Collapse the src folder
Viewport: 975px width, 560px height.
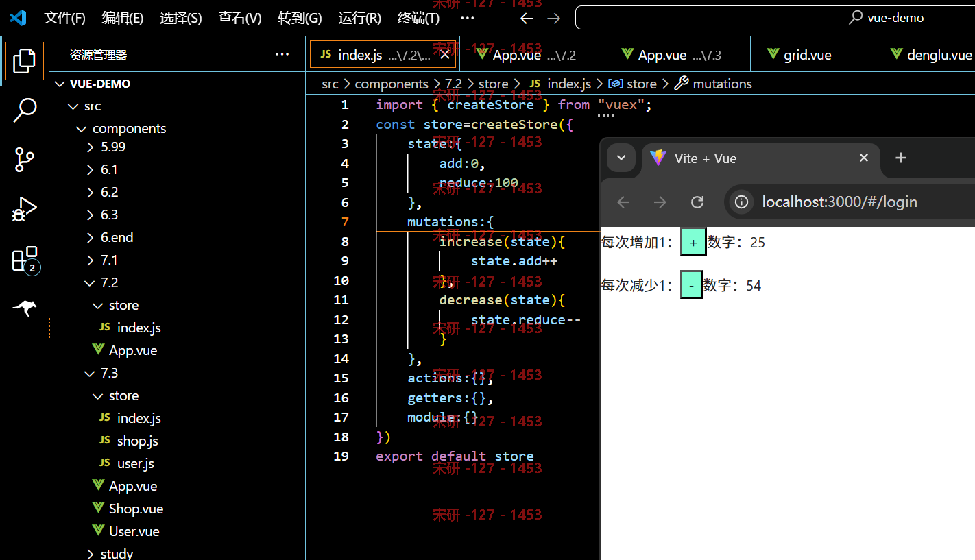pos(177,106)
